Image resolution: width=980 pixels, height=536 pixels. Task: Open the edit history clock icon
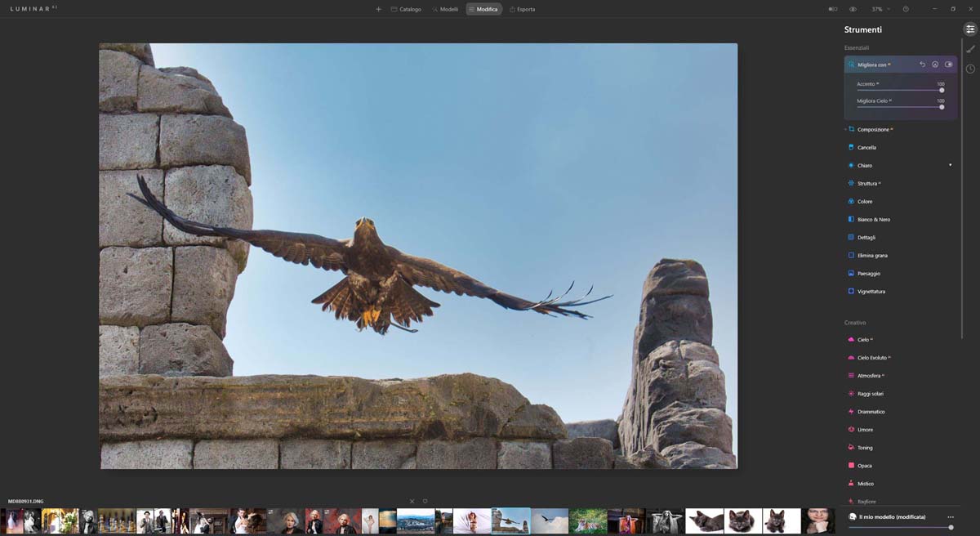click(x=970, y=69)
